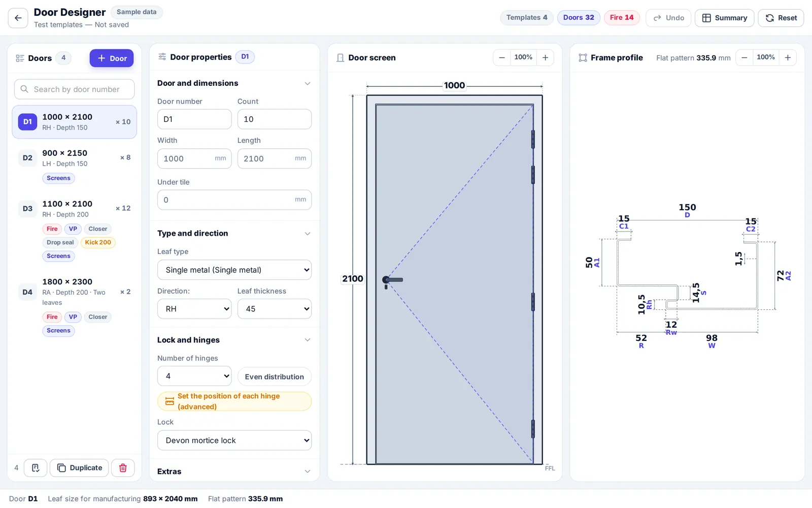Expand the Extras section
Screen dimensions: 812x508
[x=307, y=472]
